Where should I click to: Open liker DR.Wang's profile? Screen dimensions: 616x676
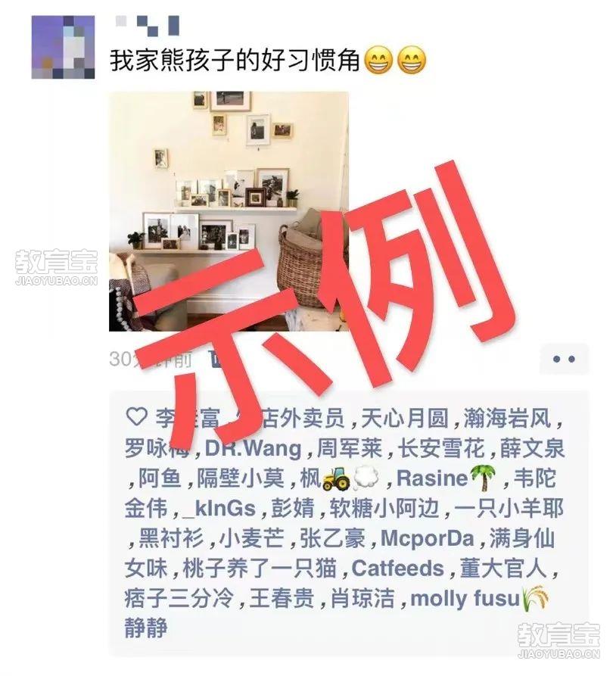[253, 448]
